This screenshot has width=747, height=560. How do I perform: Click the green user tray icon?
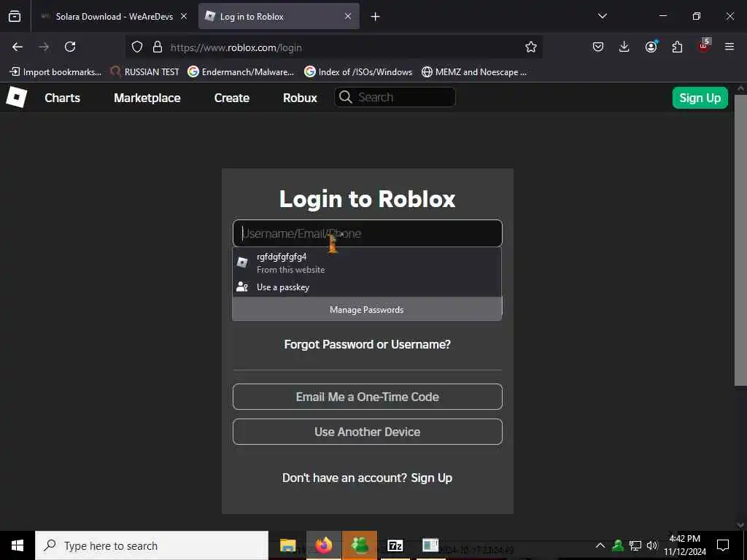618,545
